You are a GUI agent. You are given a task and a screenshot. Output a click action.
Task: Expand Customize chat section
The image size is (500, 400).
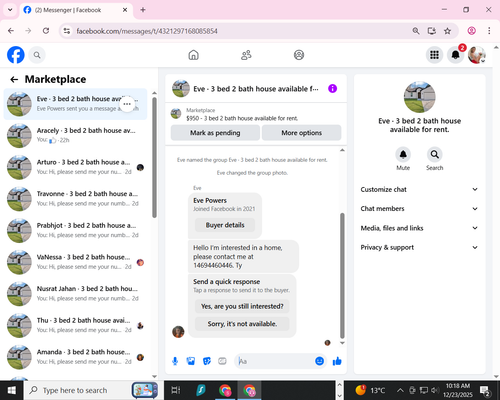coord(419,189)
